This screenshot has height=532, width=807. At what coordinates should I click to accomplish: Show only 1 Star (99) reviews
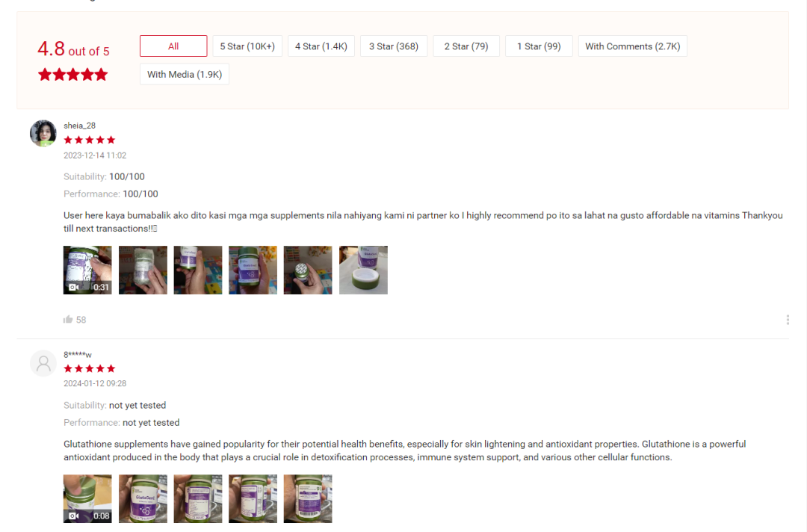(539, 46)
